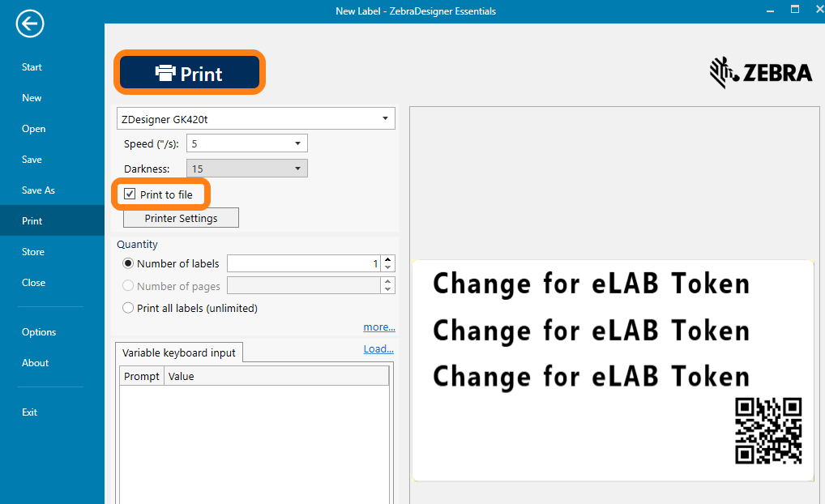The image size is (825, 504).
Task: Click the Number of labels input field
Action: pyautogui.click(x=304, y=263)
